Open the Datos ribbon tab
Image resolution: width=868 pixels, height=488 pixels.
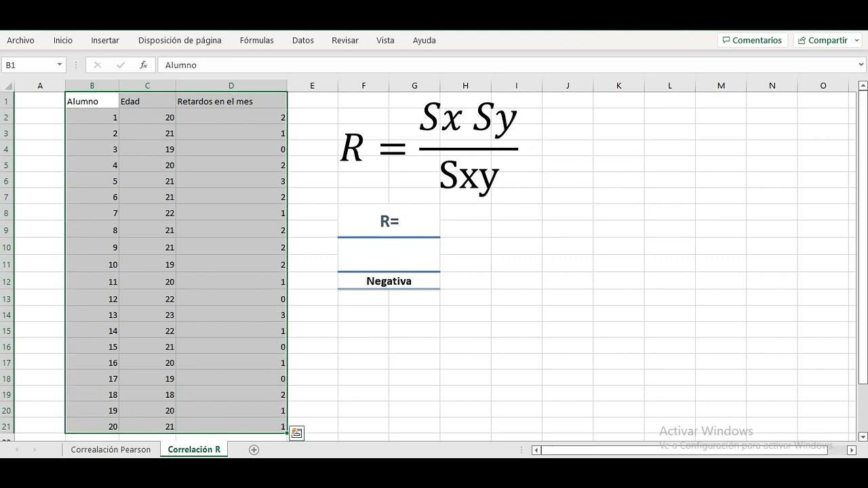(303, 40)
